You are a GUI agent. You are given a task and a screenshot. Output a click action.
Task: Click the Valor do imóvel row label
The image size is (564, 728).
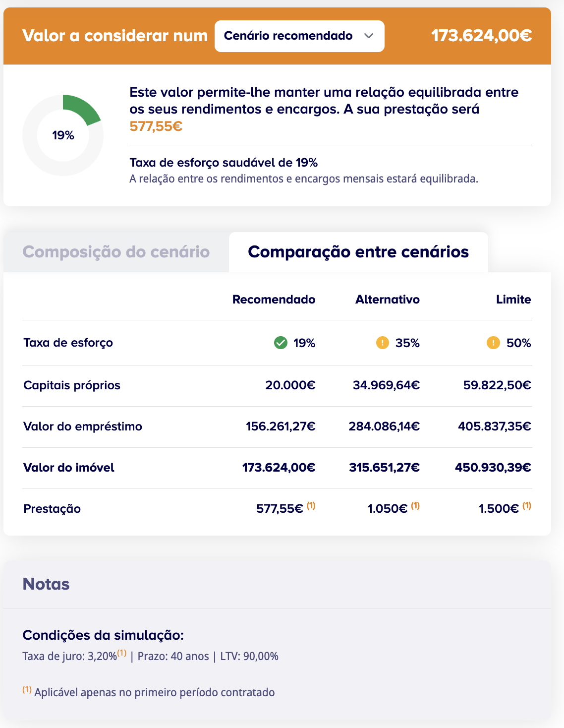(69, 468)
